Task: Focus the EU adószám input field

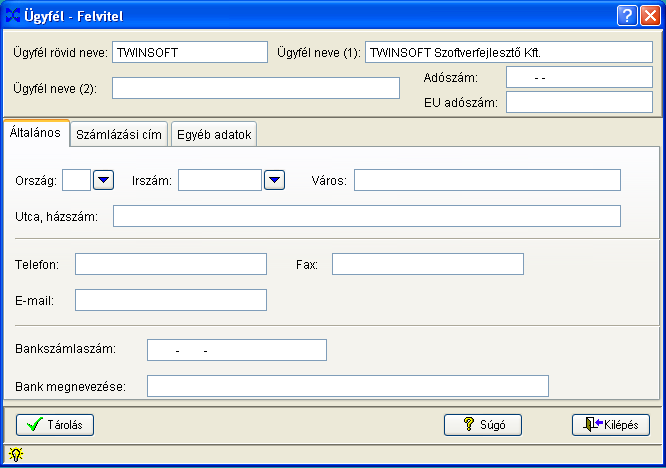Action: tap(579, 102)
